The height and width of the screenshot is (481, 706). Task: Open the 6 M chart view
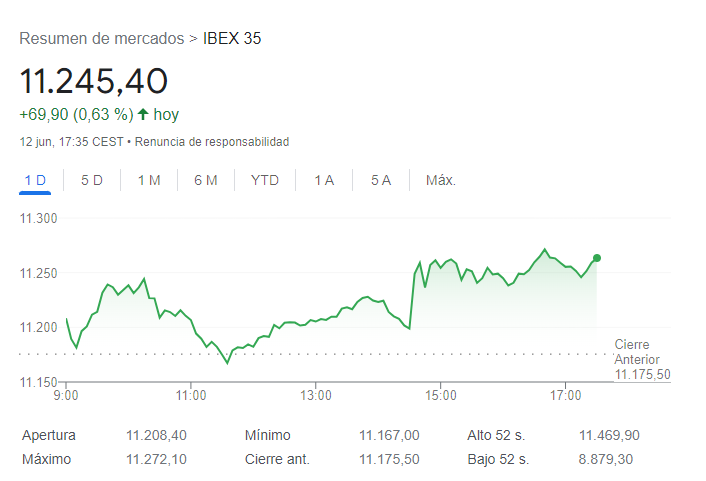tap(206, 181)
